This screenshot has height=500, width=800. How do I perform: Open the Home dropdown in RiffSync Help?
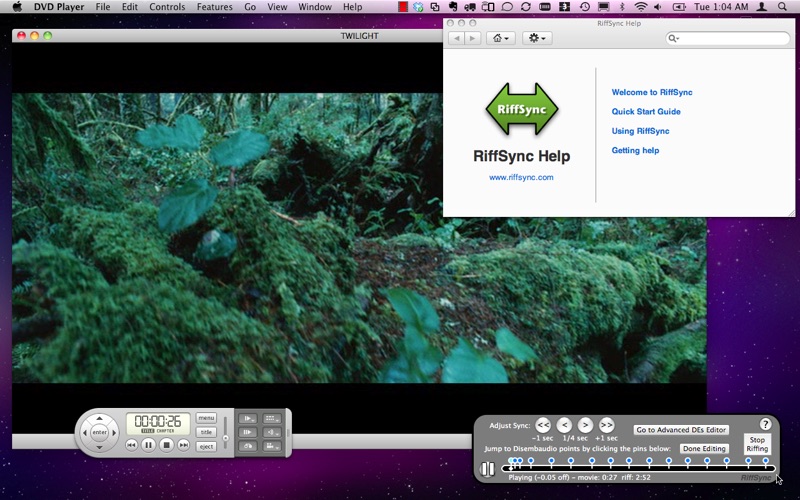(500, 38)
